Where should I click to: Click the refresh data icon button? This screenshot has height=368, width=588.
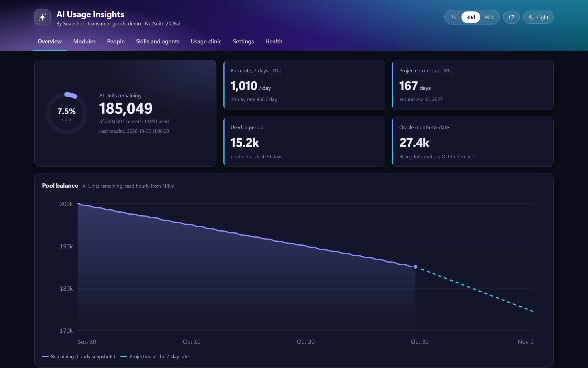click(511, 17)
